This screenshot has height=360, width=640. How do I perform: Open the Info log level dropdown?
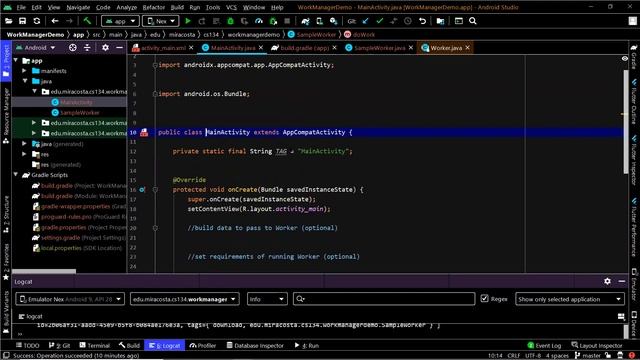pos(267,299)
